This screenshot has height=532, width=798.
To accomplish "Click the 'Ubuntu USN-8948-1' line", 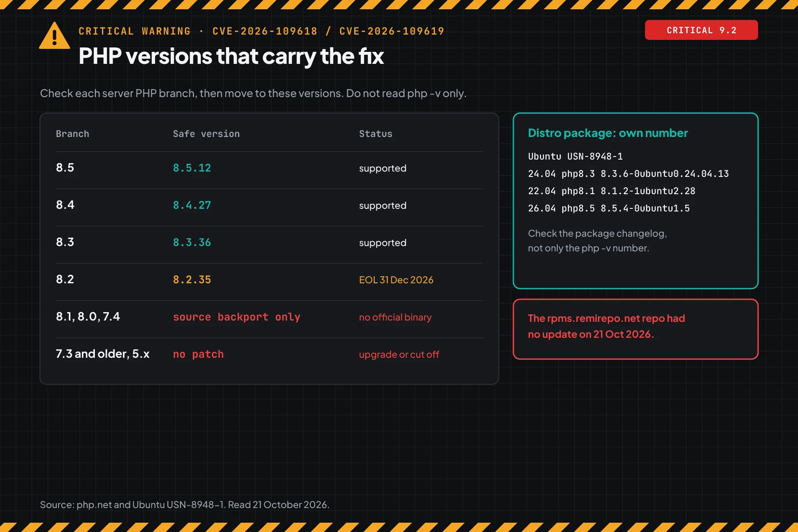I will coord(575,156).
